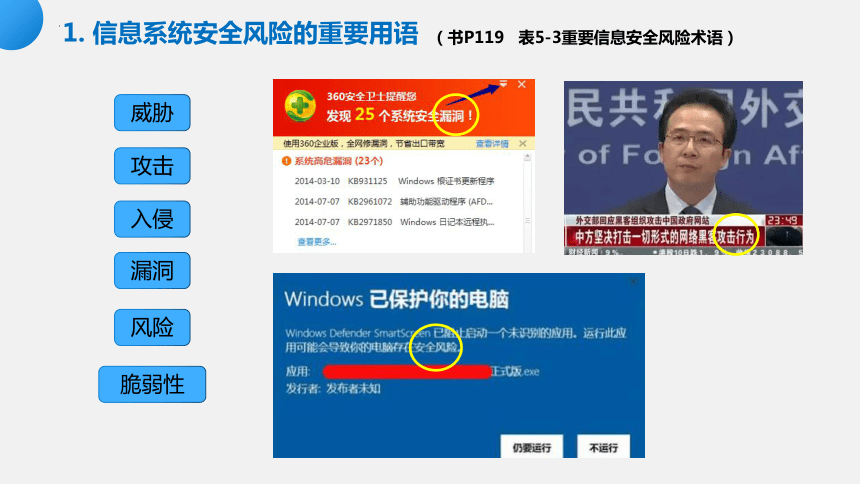Click the 不运行 button
Screen dimensions: 860x484
point(603,447)
